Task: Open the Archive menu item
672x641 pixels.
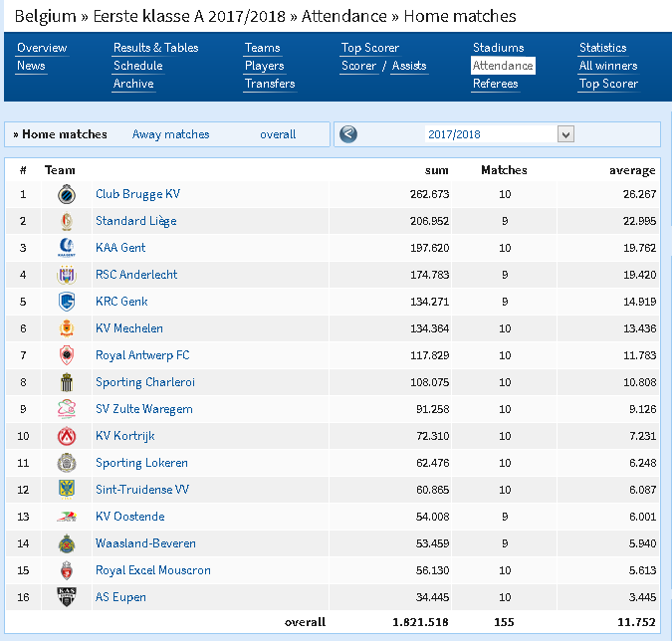Action: [133, 84]
